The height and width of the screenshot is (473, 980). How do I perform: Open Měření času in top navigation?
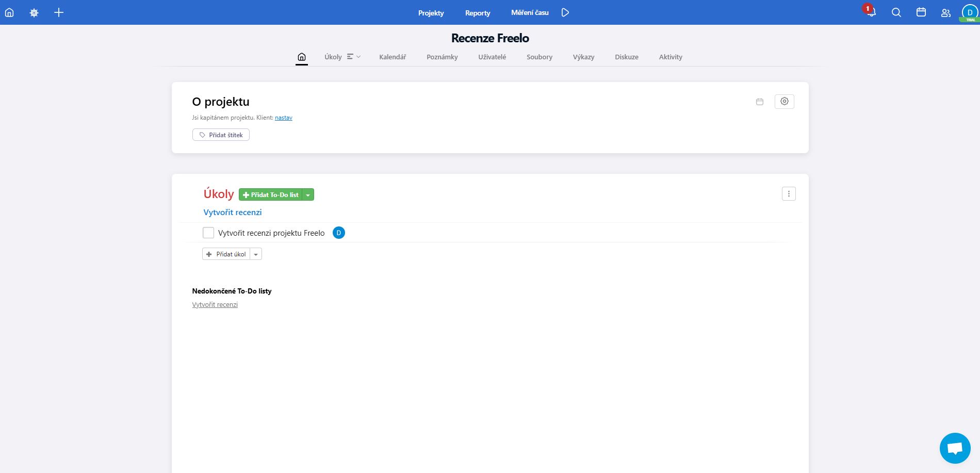530,12
